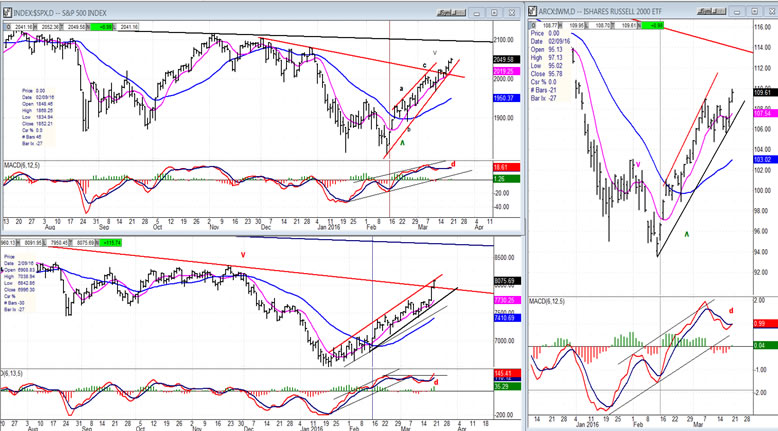Click the magenta 2019.25 moving average label
Screen dimensions: 778x431
505,72
